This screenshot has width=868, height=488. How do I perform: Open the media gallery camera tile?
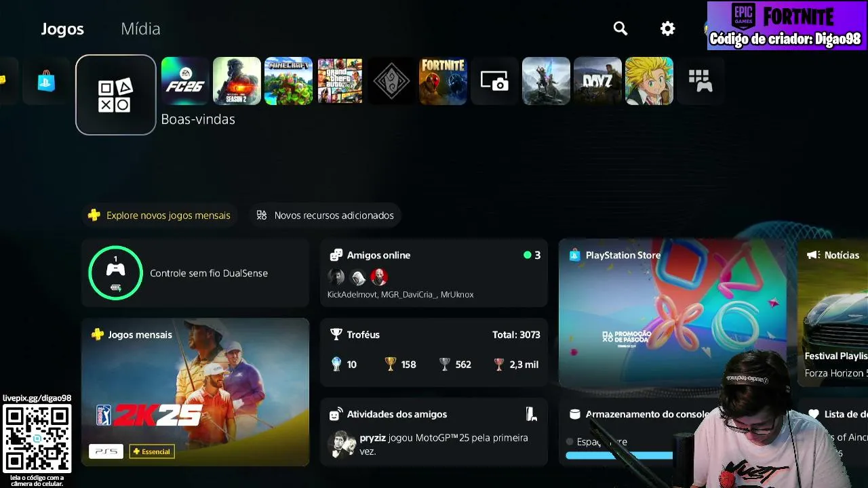point(494,81)
